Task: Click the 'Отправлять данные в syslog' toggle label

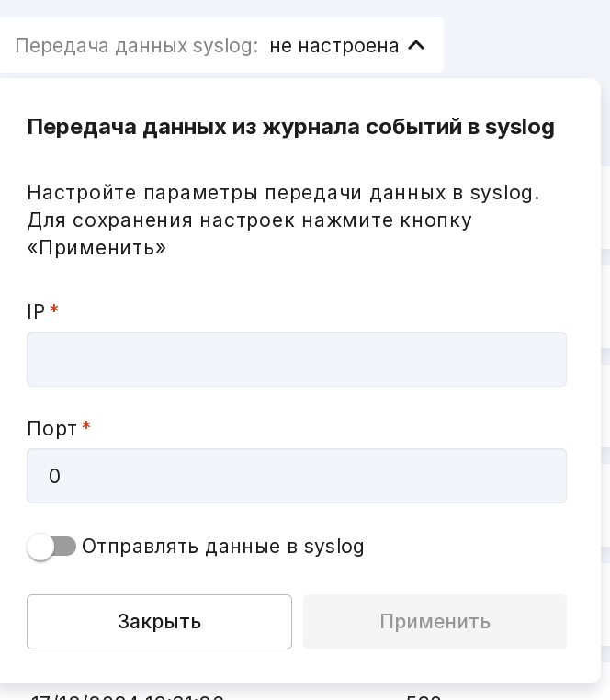Action: [223, 547]
